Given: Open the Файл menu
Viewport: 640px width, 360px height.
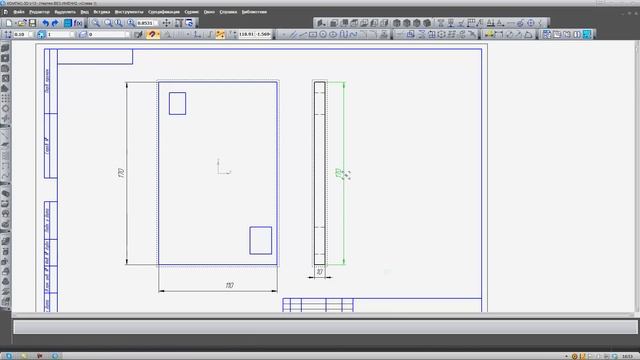Looking at the screenshot, I should coord(18,12).
